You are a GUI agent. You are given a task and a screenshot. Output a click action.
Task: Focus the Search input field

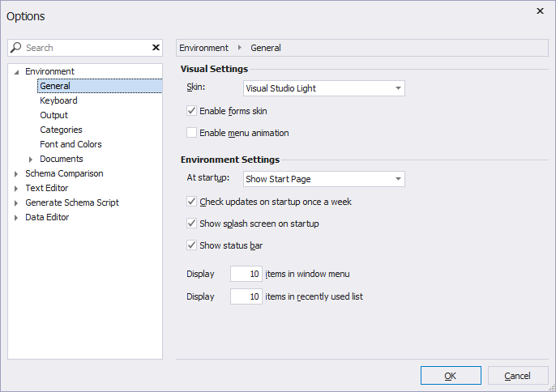(x=87, y=48)
